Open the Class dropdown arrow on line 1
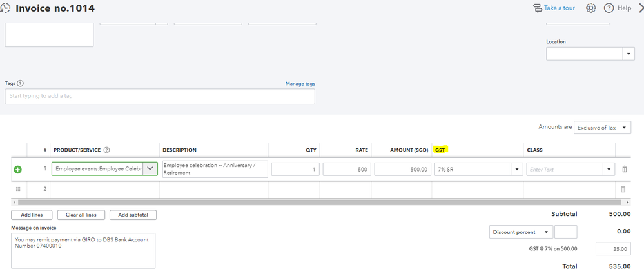This screenshot has height=276, width=644. [609, 169]
